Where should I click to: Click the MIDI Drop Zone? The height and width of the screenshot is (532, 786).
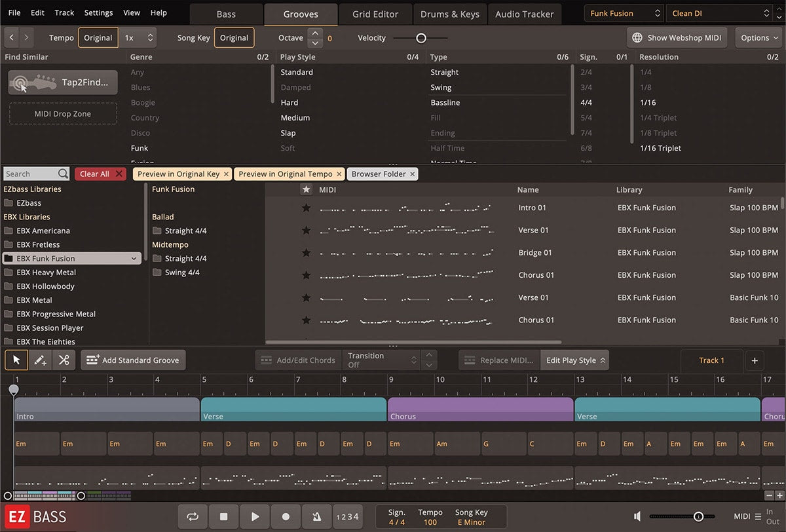(63, 114)
